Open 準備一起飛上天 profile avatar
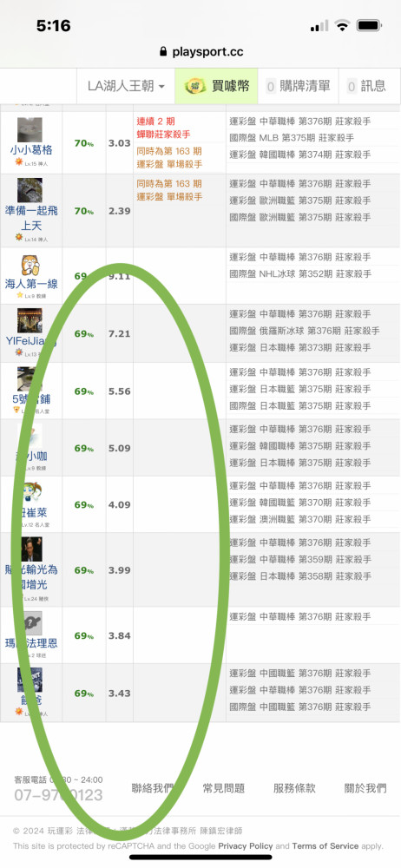Image resolution: width=401 pixels, height=868 pixels. click(30, 190)
